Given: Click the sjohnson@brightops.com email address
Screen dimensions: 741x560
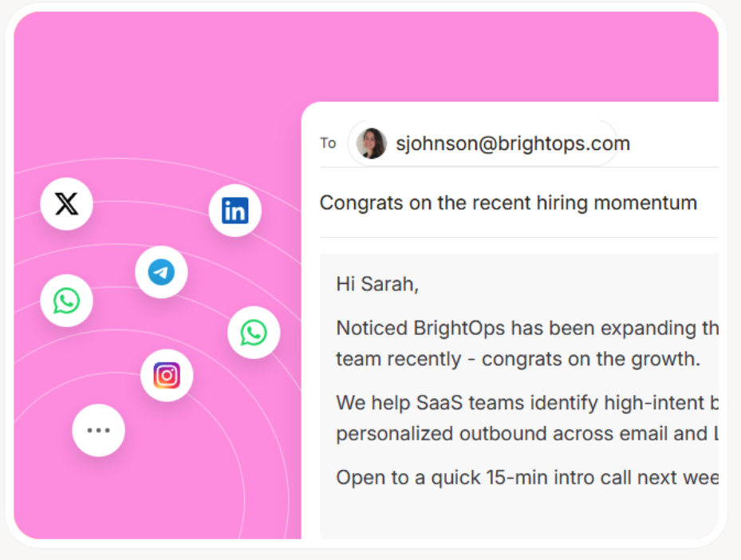Looking at the screenshot, I should tap(513, 143).
